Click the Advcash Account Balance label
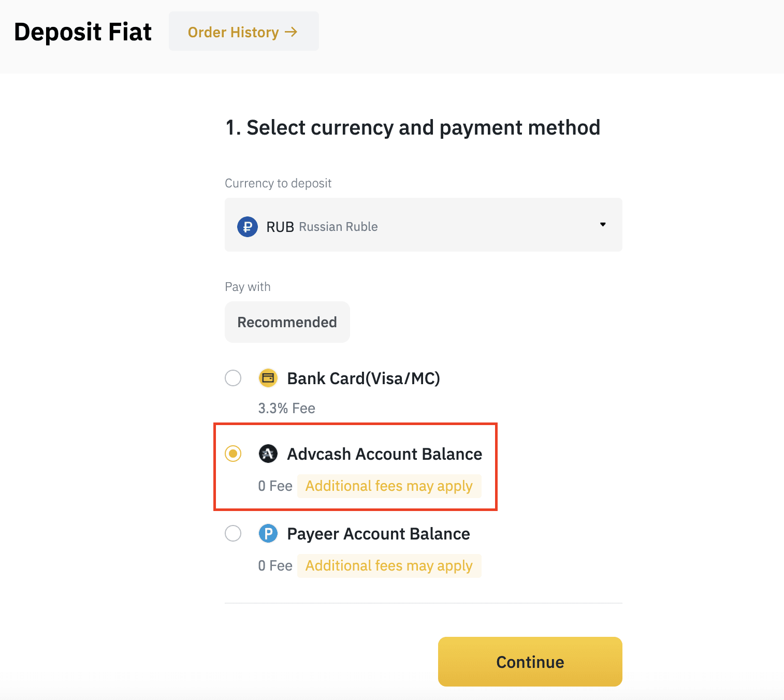784x700 pixels. tap(385, 454)
